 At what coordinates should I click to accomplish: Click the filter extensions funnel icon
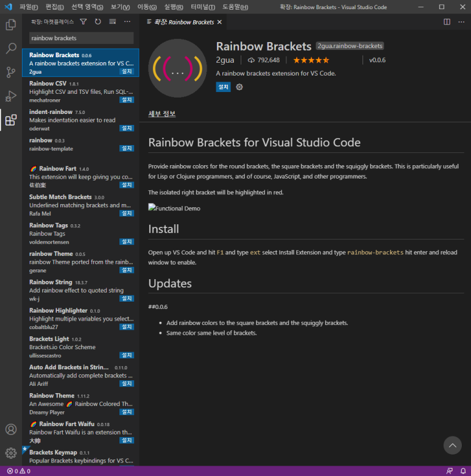[83, 21]
